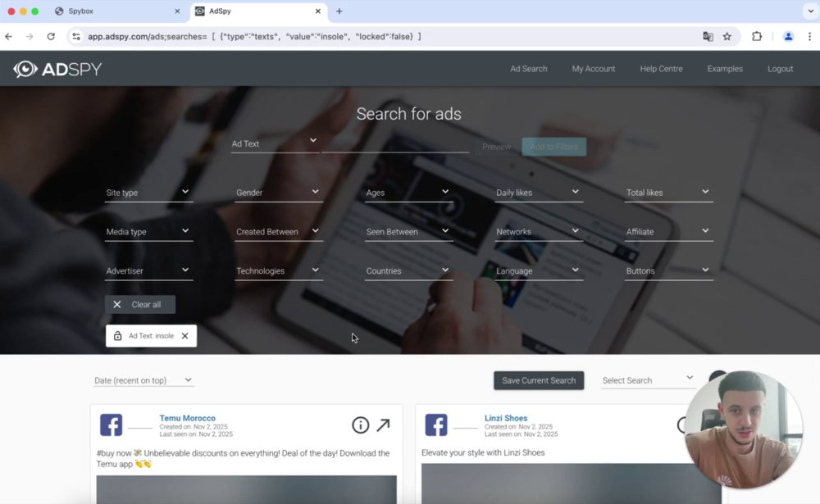The height and width of the screenshot is (504, 820).
Task: Reload the AdSpy page
Action: point(51,37)
